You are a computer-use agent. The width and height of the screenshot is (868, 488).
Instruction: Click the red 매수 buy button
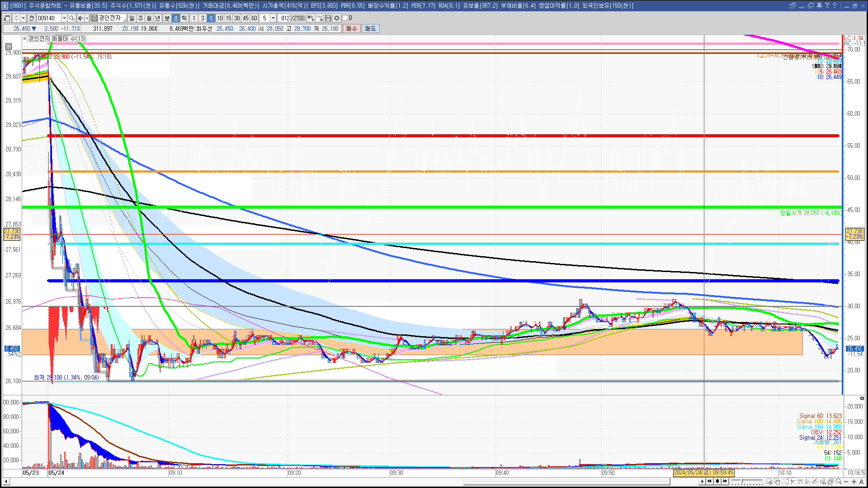coord(352,28)
